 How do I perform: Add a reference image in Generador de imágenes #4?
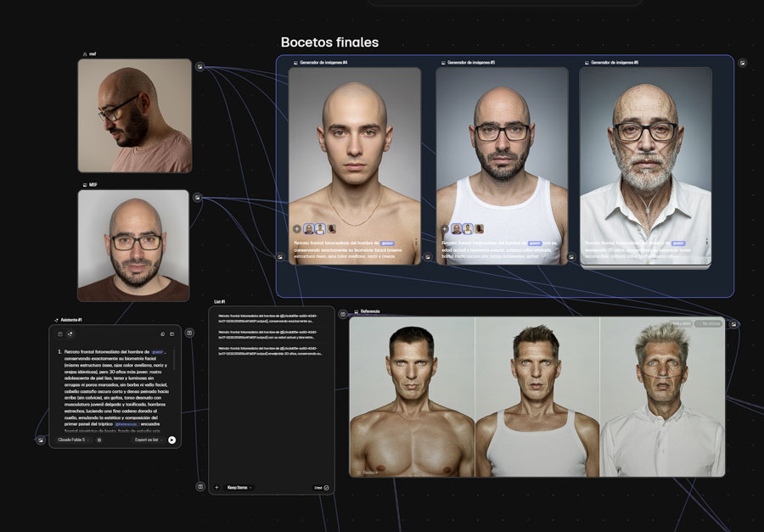(x=297, y=228)
